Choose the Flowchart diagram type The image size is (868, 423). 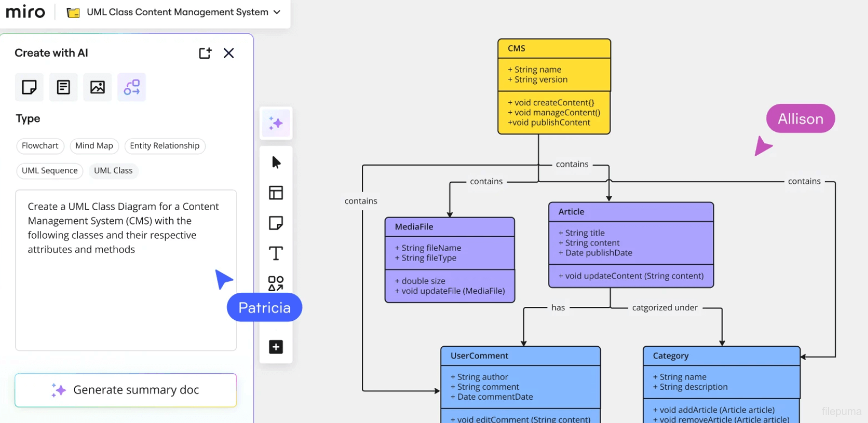coord(40,146)
